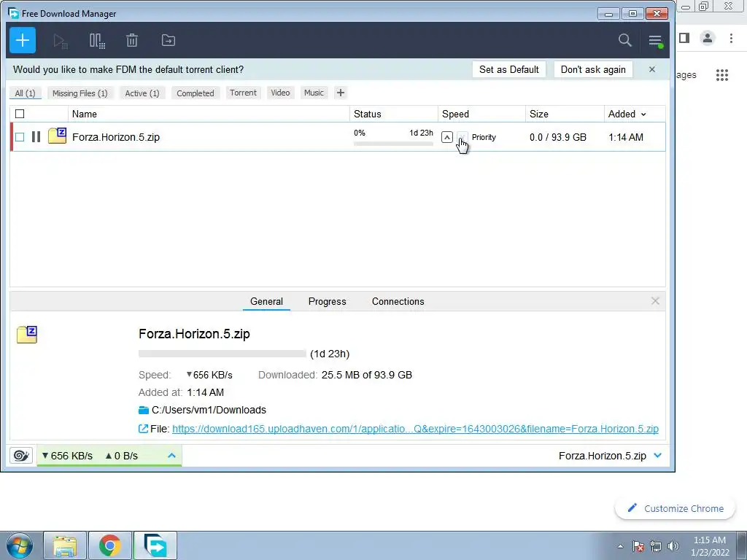Click the external link icon beside File

tap(143, 429)
